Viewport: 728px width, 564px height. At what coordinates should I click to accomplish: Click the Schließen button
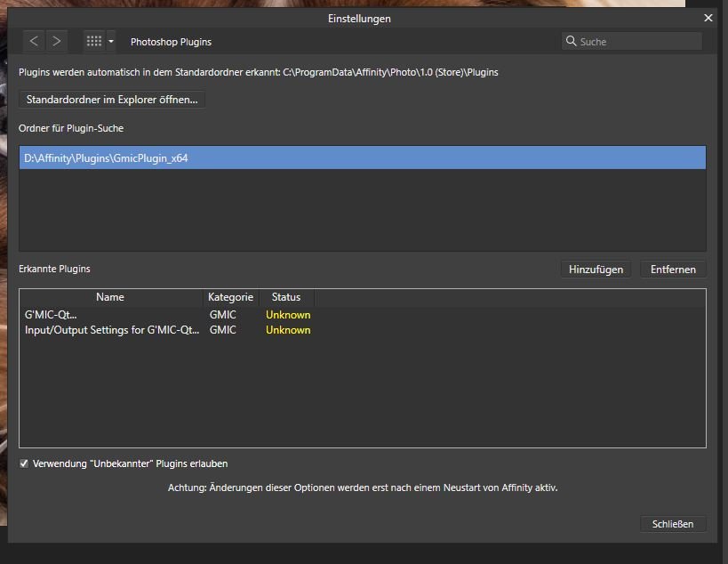(x=673, y=524)
